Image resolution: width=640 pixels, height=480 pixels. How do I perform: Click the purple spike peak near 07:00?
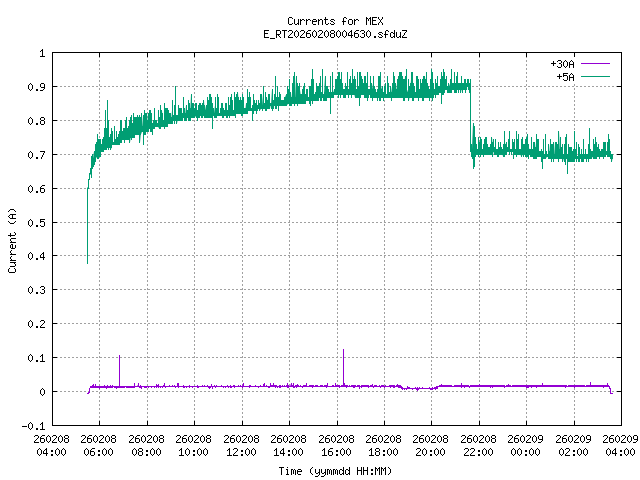click(119, 356)
